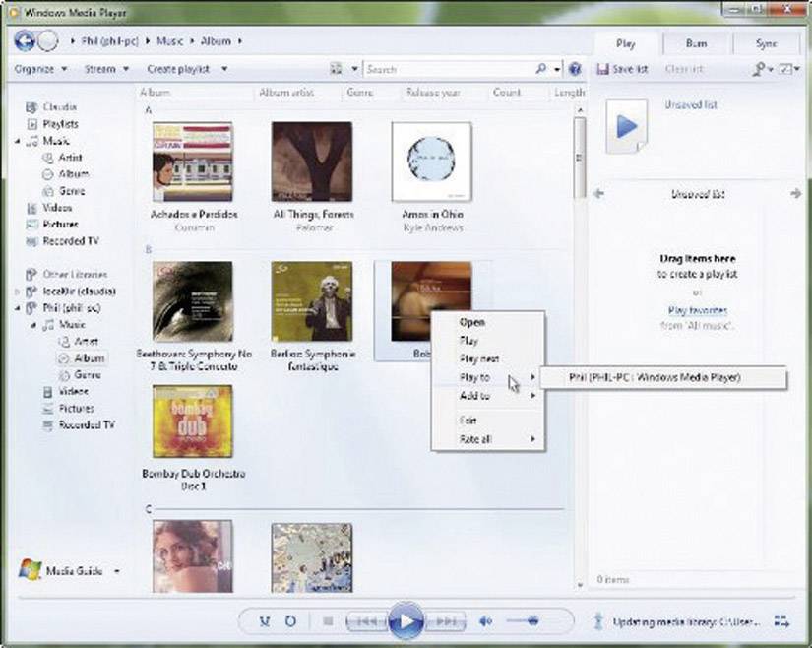The width and height of the screenshot is (812, 648).
Task: Click Berlioz Symphonie fantastique album cover
Action: click(312, 301)
